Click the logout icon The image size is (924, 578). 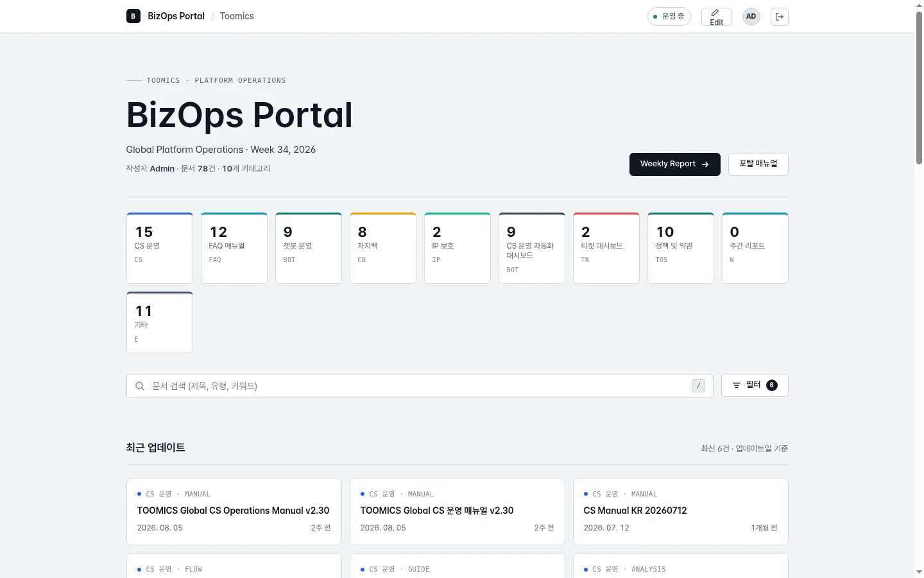point(780,17)
